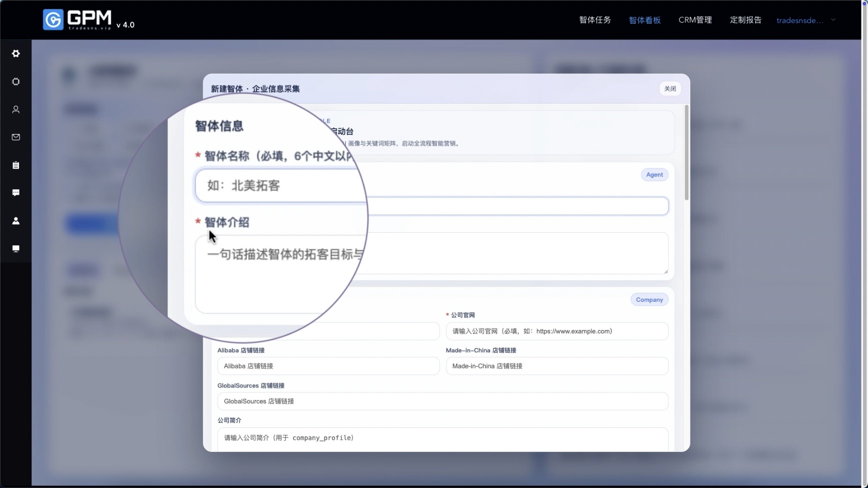
Task: Click the GlobalSources 店铺链接 input field
Action: tap(443, 401)
